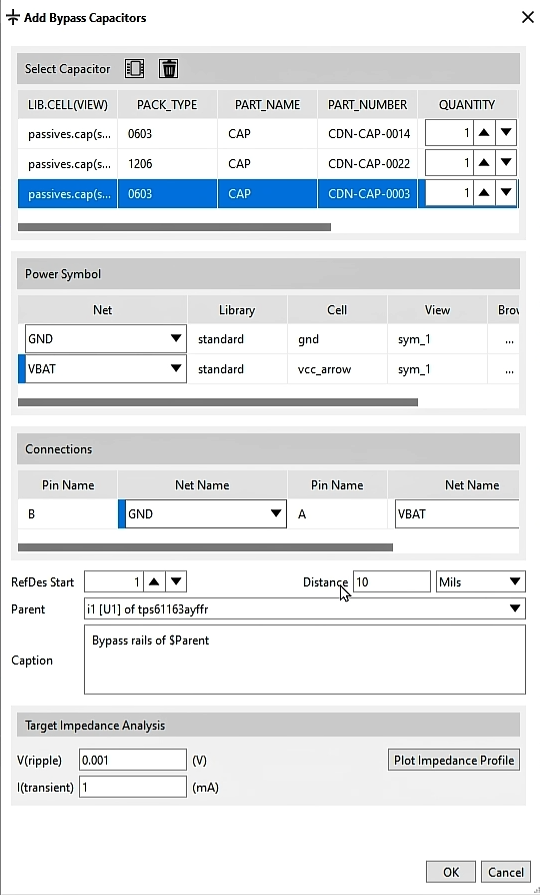This screenshot has width=540, height=895.
Task: Increase quantity for CDN-CAP-0003
Action: pyautogui.click(x=484, y=193)
